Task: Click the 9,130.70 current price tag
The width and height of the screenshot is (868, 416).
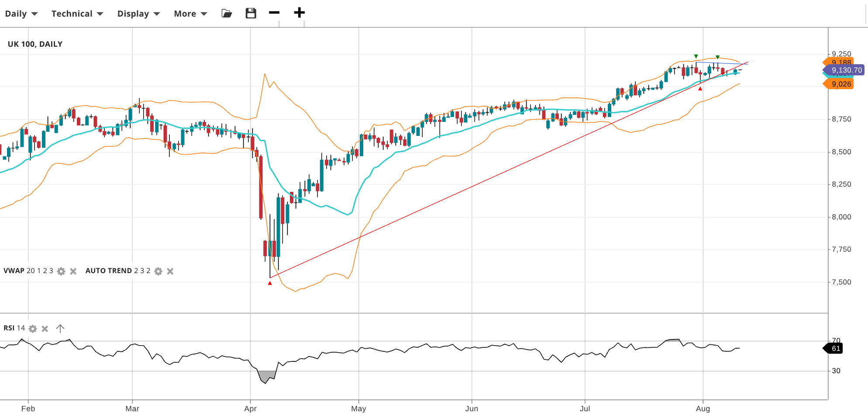Action: click(x=846, y=70)
